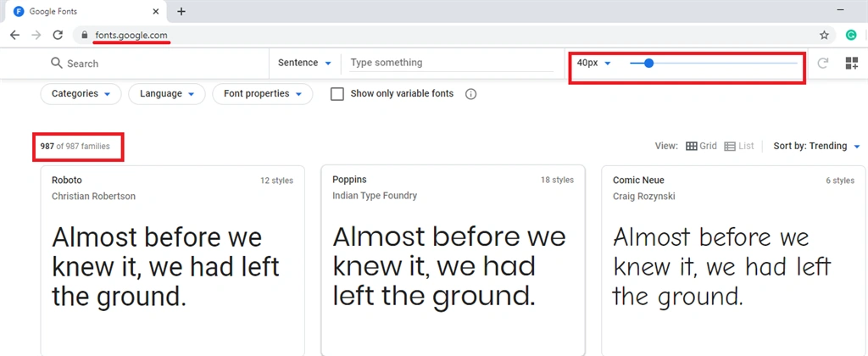The image size is (868, 356).
Task: Click the 12 styles label on Roboto
Action: (277, 181)
